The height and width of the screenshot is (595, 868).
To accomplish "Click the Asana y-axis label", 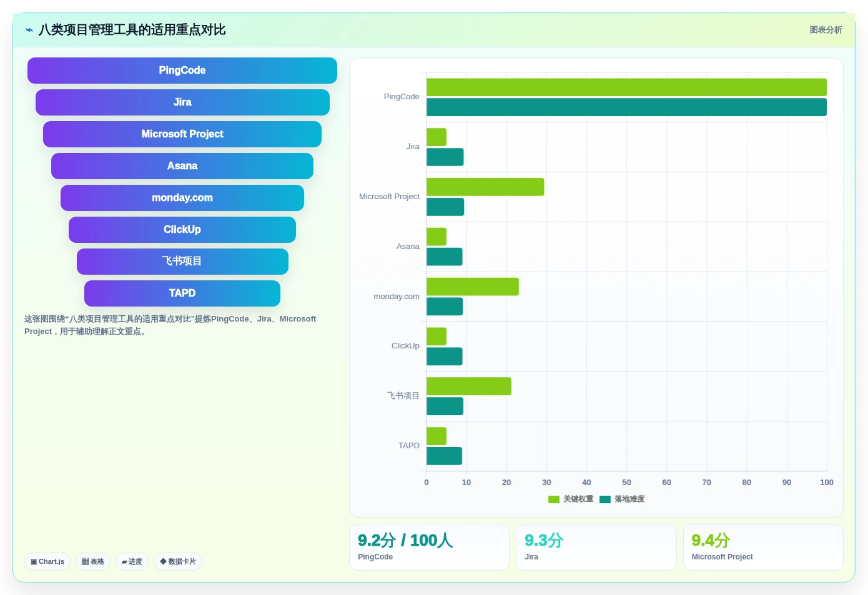I will (408, 247).
